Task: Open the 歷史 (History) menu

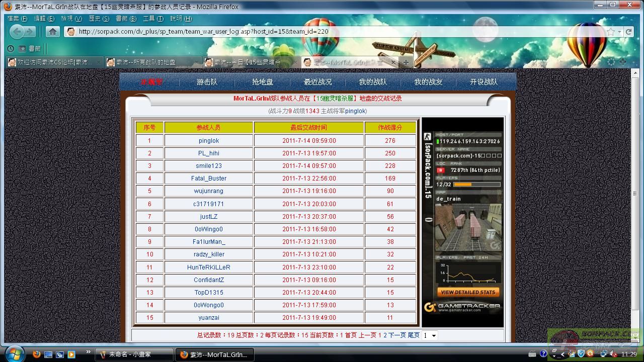Action: click(x=99, y=19)
